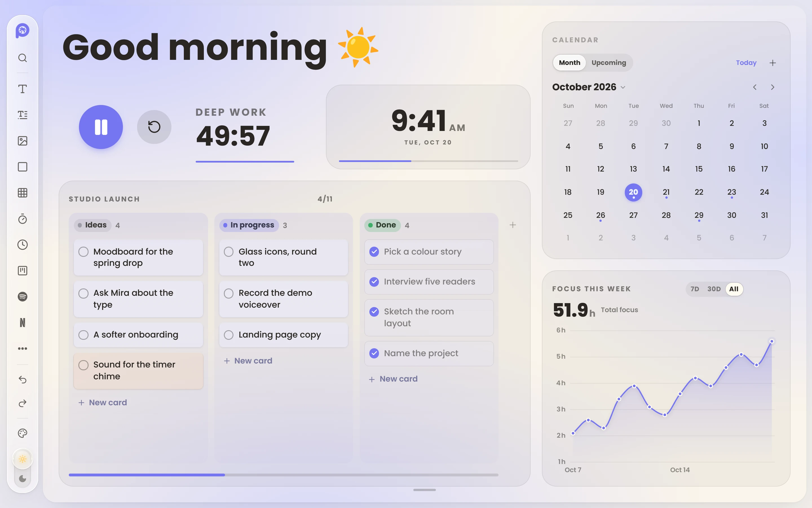The image size is (812, 508).
Task: Add New card under In progress
Action: coord(248,361)
